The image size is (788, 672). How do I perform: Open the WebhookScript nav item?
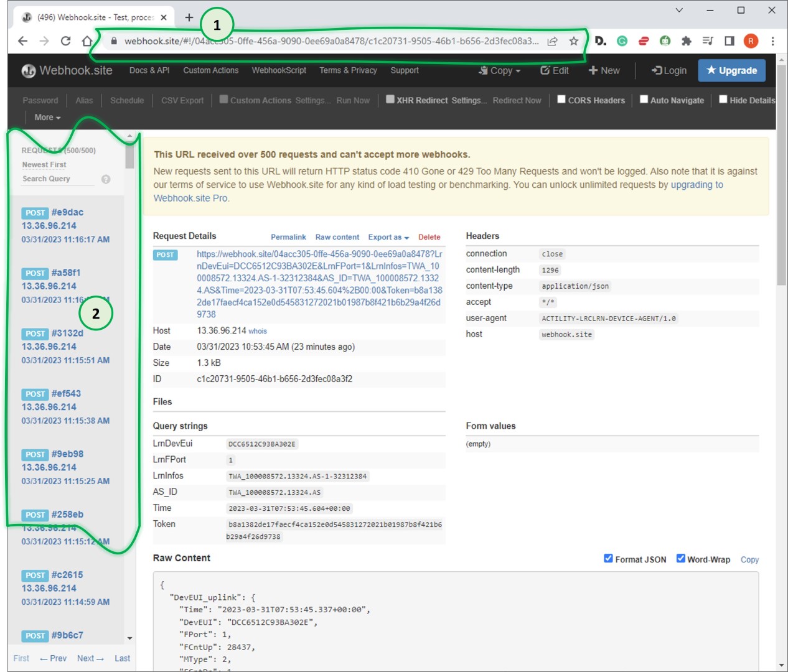[x=279, y=70]
